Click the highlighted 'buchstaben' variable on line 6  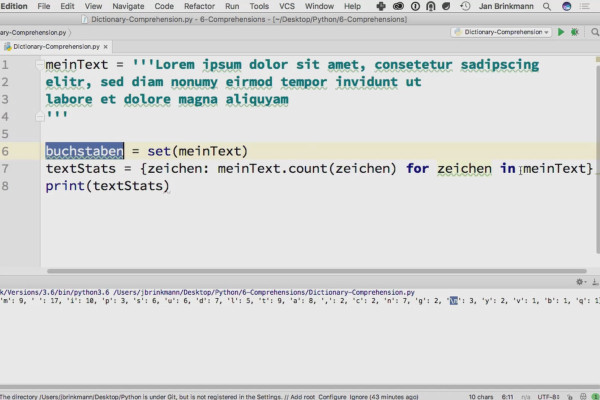[85, 151]
